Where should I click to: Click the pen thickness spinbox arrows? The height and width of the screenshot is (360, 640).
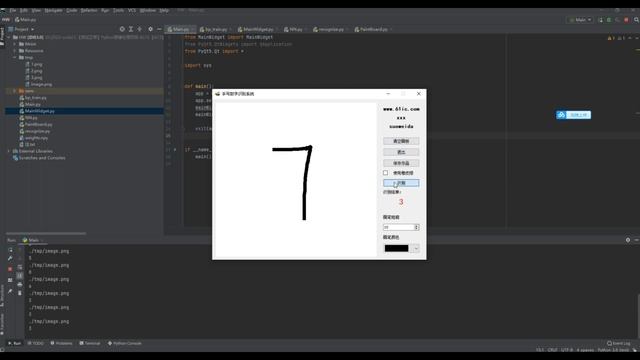[416, 227]
